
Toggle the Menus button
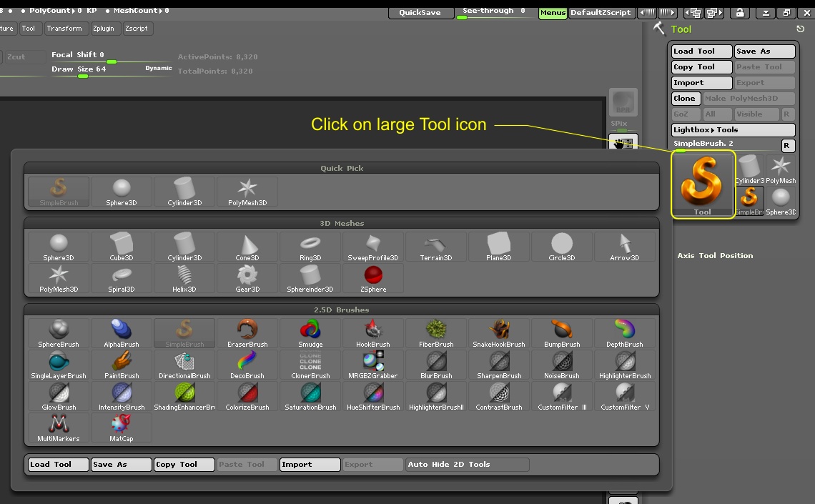coord(553,12)
